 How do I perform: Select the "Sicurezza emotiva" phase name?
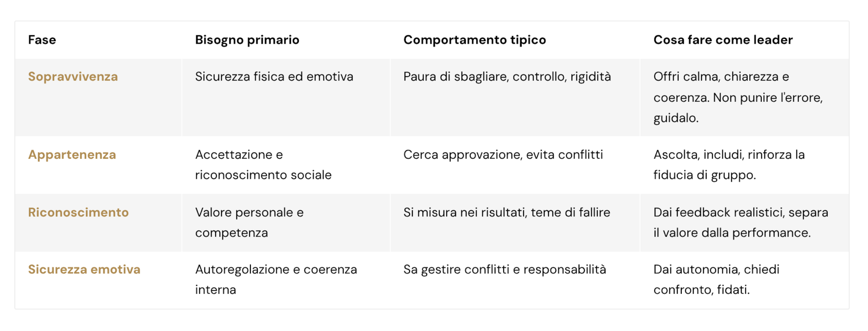(x=84, y=270)
